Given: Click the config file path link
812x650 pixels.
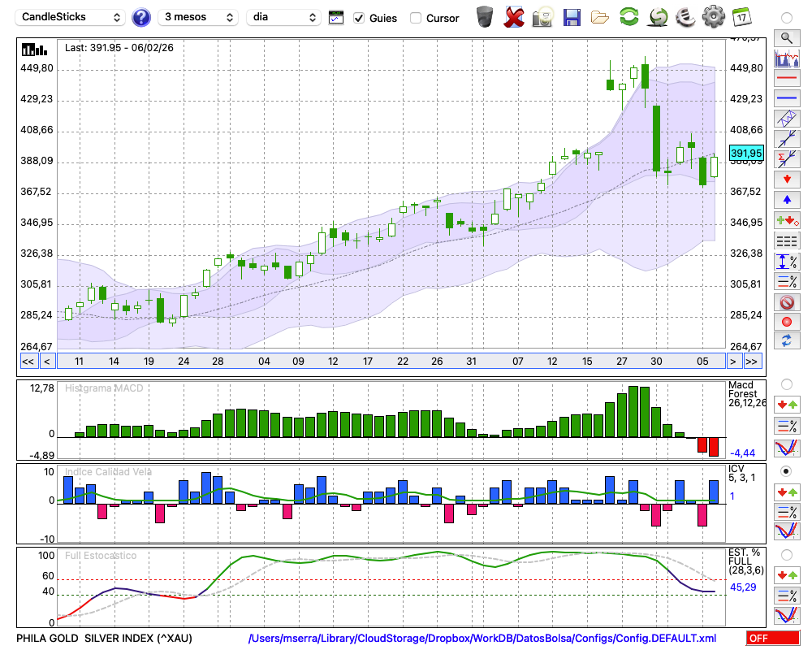Looking at the screenshot, I should point(482,638).
